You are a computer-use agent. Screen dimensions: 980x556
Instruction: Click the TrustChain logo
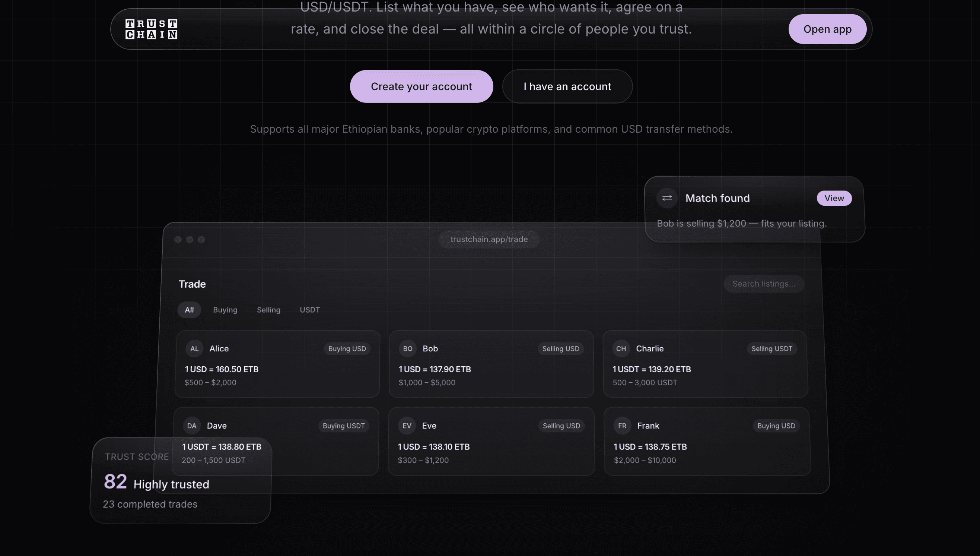(152, 29)
